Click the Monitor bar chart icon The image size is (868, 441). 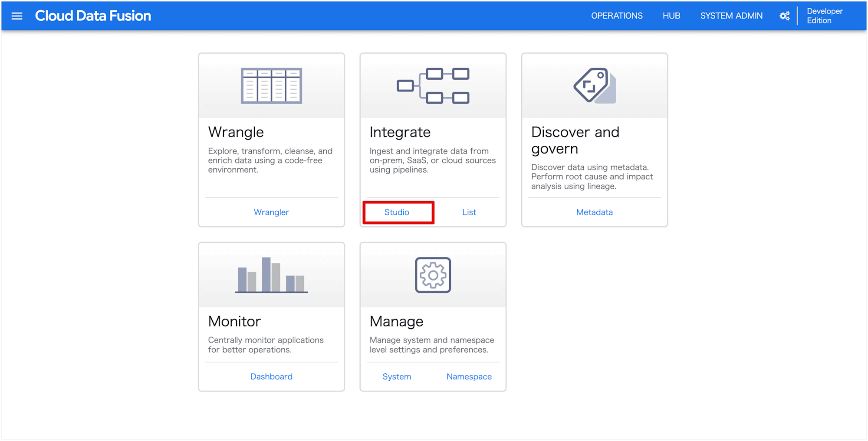[271, 275]
